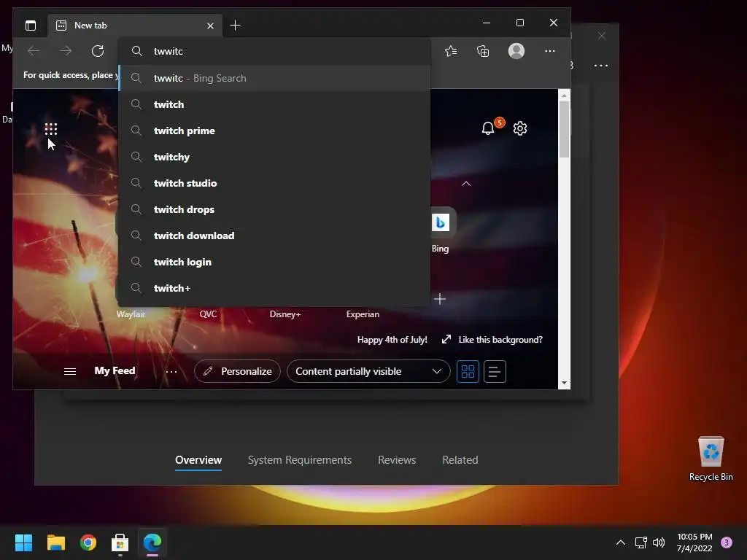Select the "twitch+" suggestion
Image resolution: width=747 pixels, height=560 pixels.
click(x=275, y=287)
